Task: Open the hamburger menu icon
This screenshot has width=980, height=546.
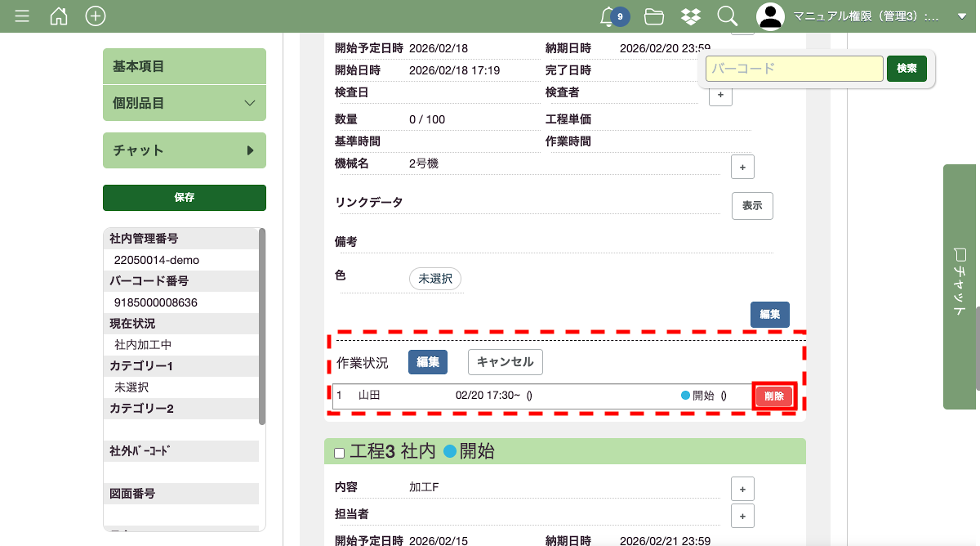Action: [x=22, y=16]
